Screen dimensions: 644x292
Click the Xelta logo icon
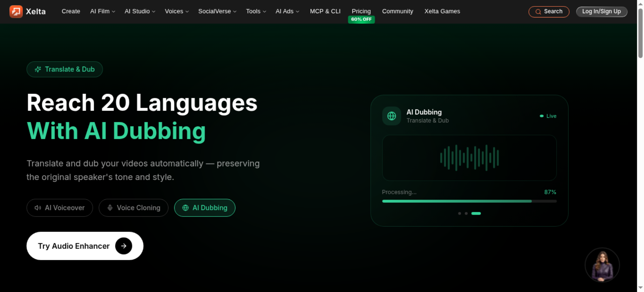pos(16,12)
